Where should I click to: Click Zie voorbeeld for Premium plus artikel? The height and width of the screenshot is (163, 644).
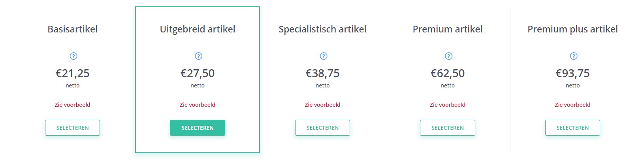[x=572, y=105]
